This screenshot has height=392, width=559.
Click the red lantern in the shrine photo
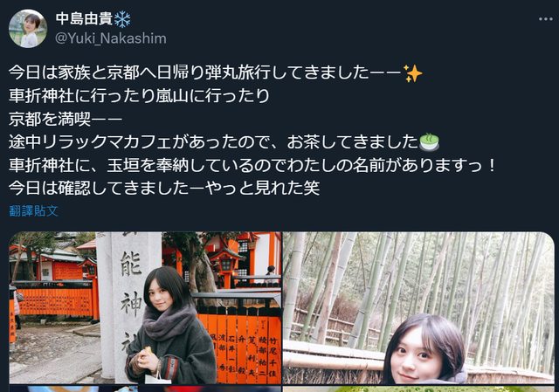pyautogui.click(x=225, y=265)
